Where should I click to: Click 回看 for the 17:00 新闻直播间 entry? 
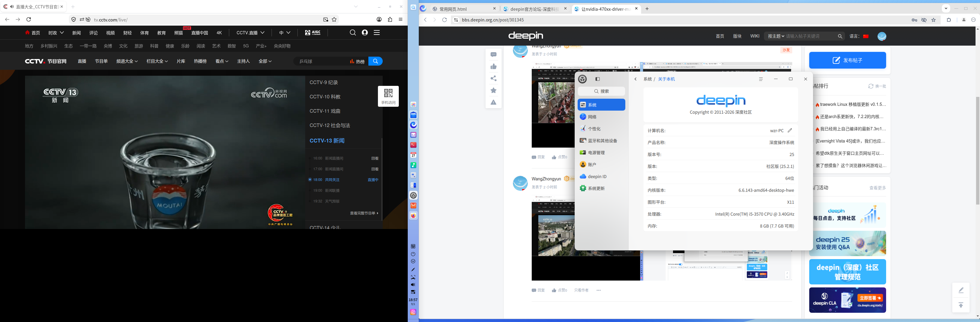[375, 169]
